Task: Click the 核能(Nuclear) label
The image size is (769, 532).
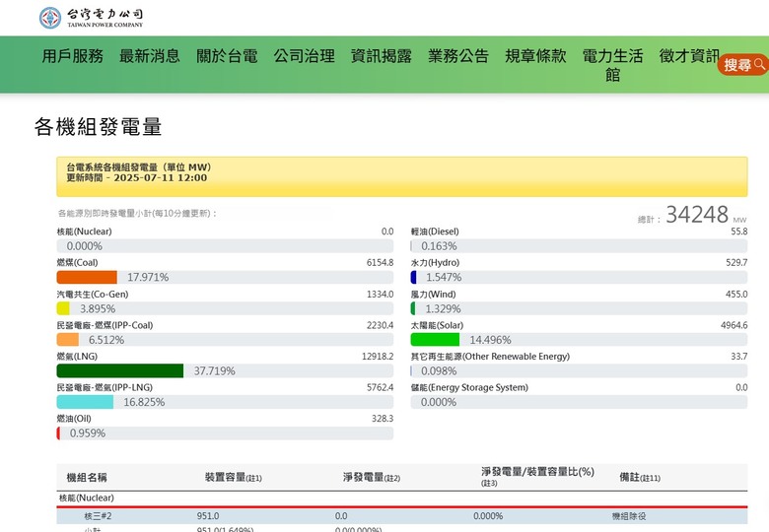Action: pyautogui.click(x=85, y=232)
